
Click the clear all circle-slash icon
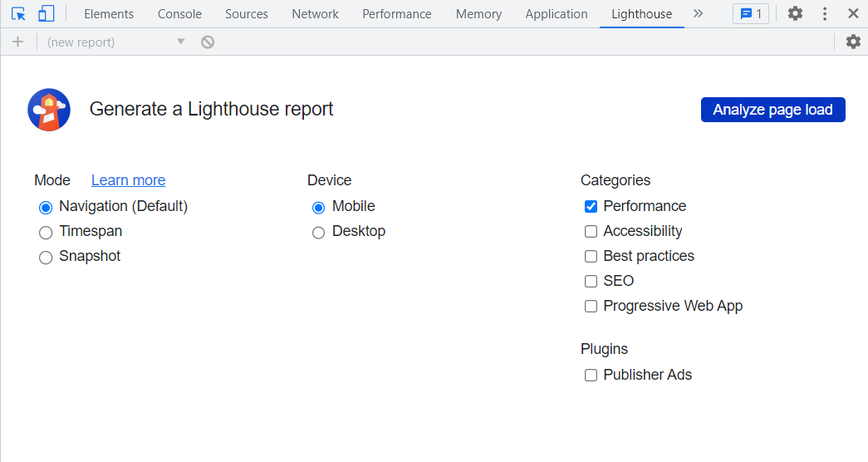click(208, 42)
